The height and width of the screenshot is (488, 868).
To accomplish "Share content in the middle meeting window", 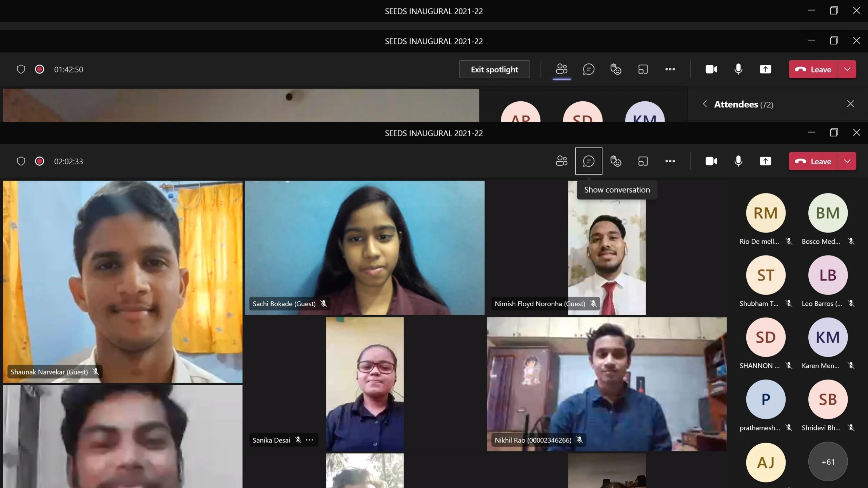I will [x=765, y=69].
